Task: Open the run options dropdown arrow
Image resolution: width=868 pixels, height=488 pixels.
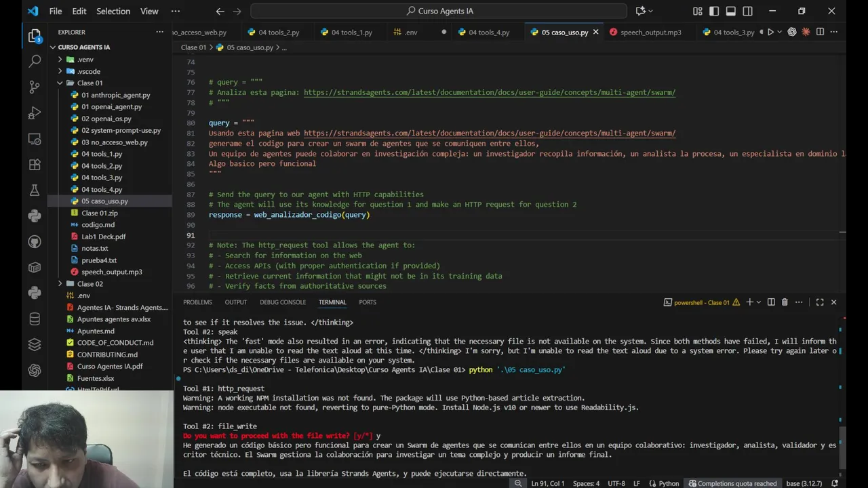Action: click(x=779, y=32)
